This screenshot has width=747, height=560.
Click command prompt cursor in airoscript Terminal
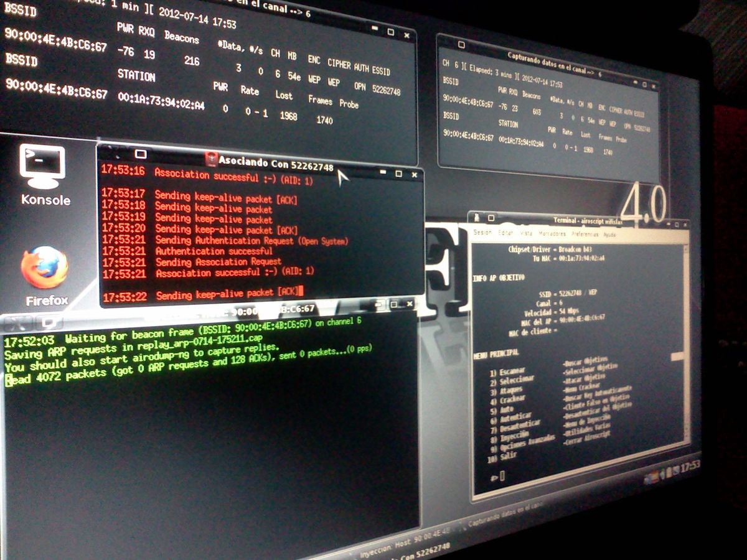pos(502,475)
